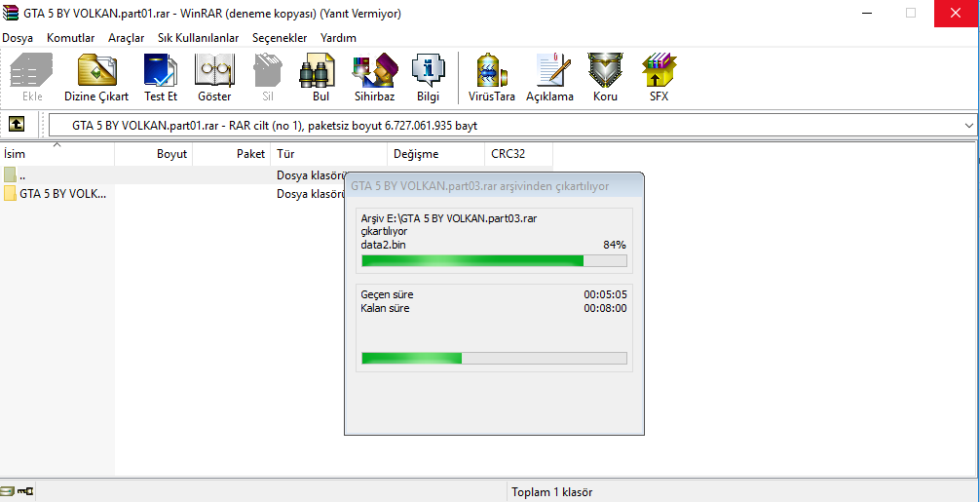980x502 pixels.
Task: Sort by Paket column header
Action: tap(231, 154)
